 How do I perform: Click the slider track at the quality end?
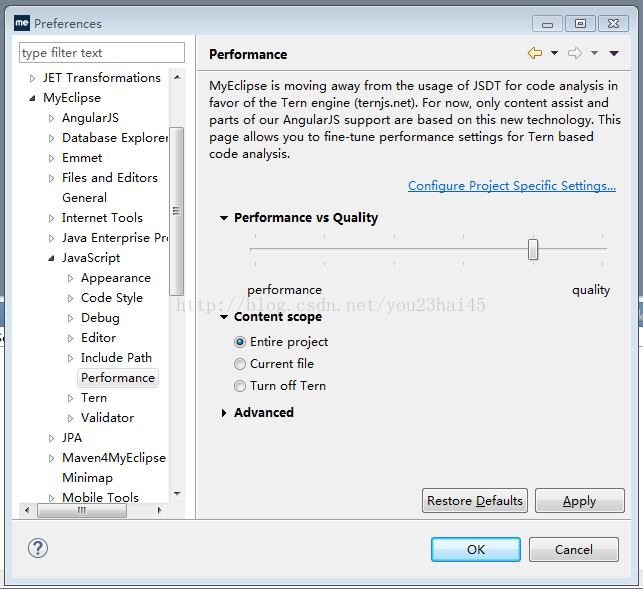(x=602, y=249)
